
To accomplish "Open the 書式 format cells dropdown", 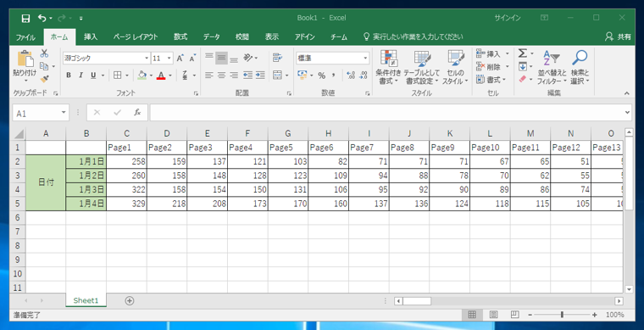I will click(x=491, y=79).
